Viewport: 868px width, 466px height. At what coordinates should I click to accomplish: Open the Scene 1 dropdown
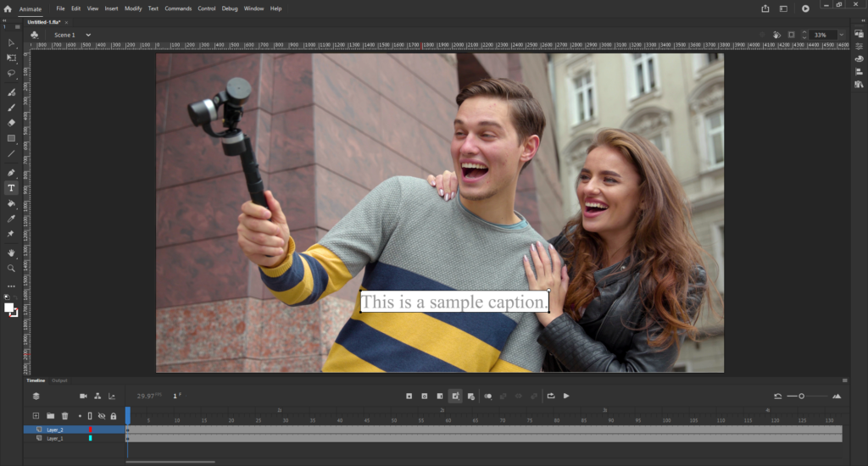86,35
